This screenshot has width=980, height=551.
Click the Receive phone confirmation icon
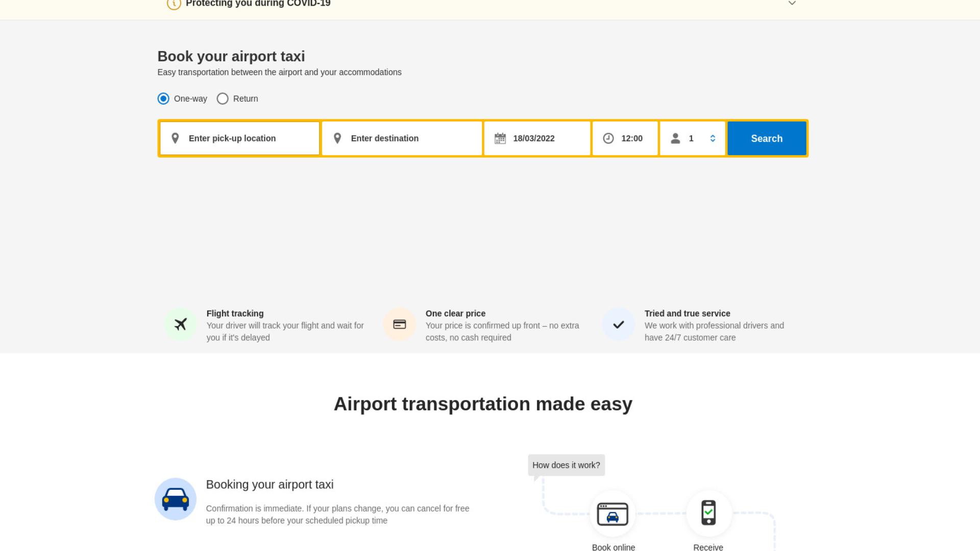point(708,513)
